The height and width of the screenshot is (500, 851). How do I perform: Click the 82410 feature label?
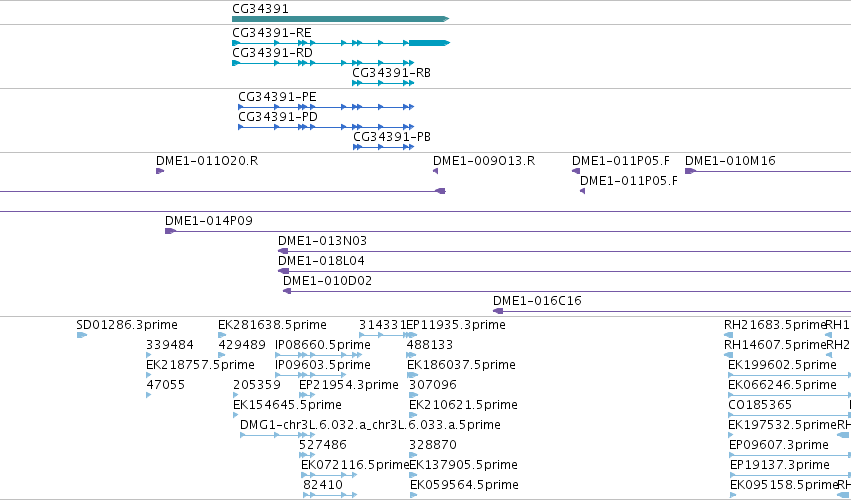[323, 485]
